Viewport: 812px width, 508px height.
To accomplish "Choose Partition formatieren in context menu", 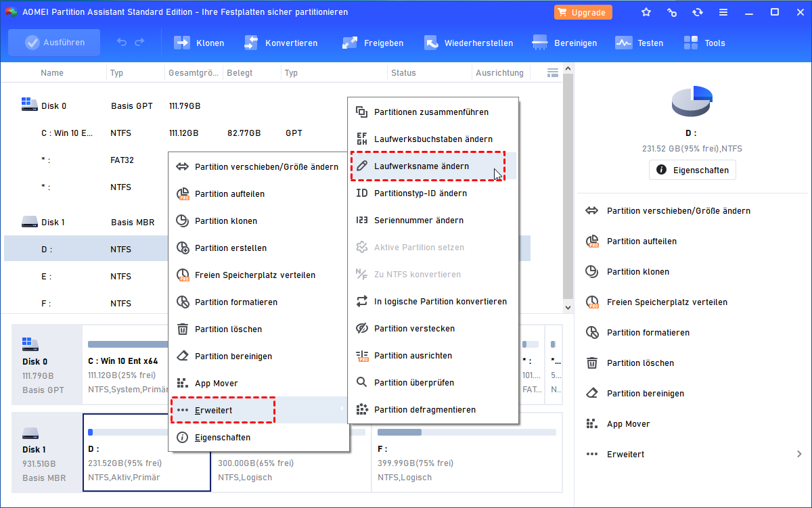I will 258,302.
